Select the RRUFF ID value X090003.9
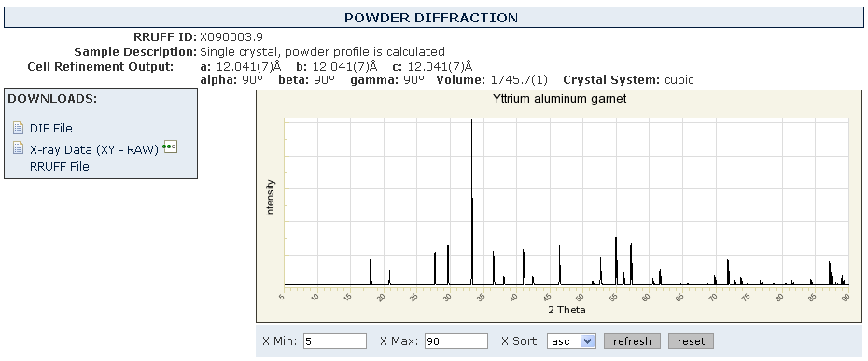Viewport: 868px width, 361px height. tap(231, 37)
